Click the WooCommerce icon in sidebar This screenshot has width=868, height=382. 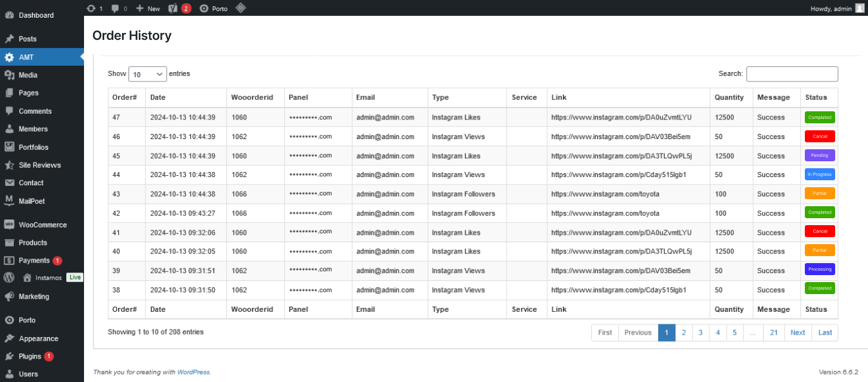(9, 225)
